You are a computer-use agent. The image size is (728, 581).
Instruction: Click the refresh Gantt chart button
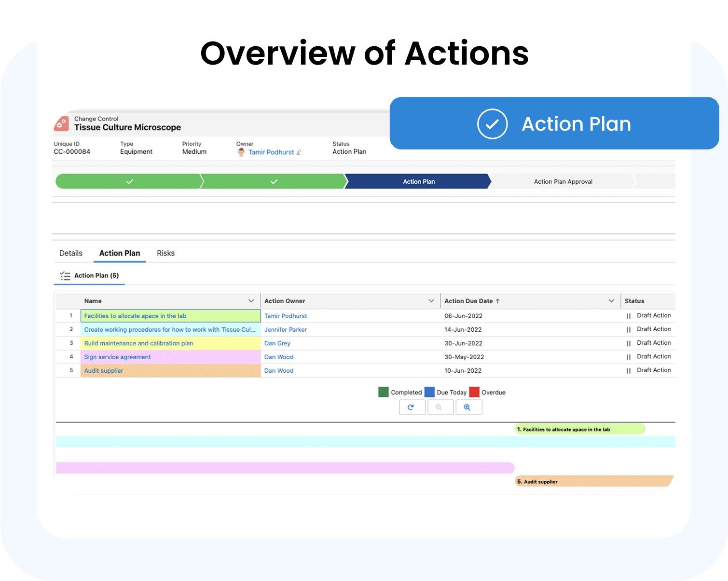click(x=412, y=407)
